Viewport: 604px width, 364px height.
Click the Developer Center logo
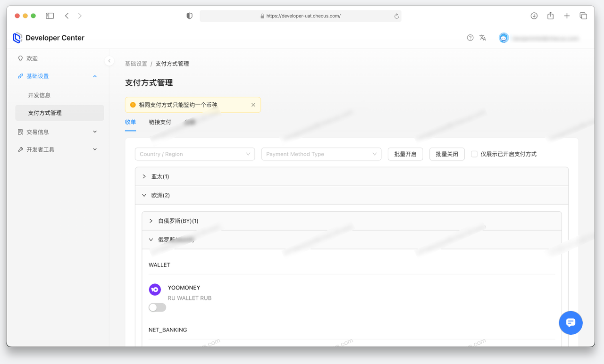click(17, 38)
